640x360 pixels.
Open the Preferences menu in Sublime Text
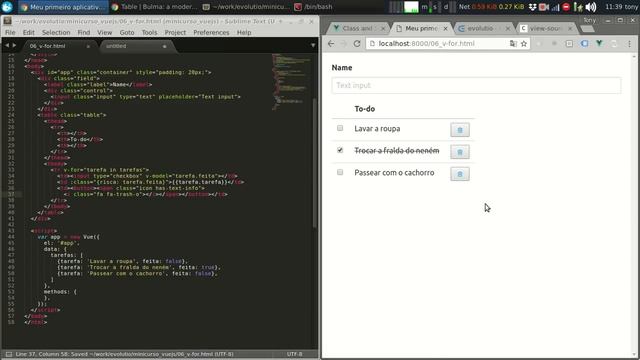click(x=211, y=32)
